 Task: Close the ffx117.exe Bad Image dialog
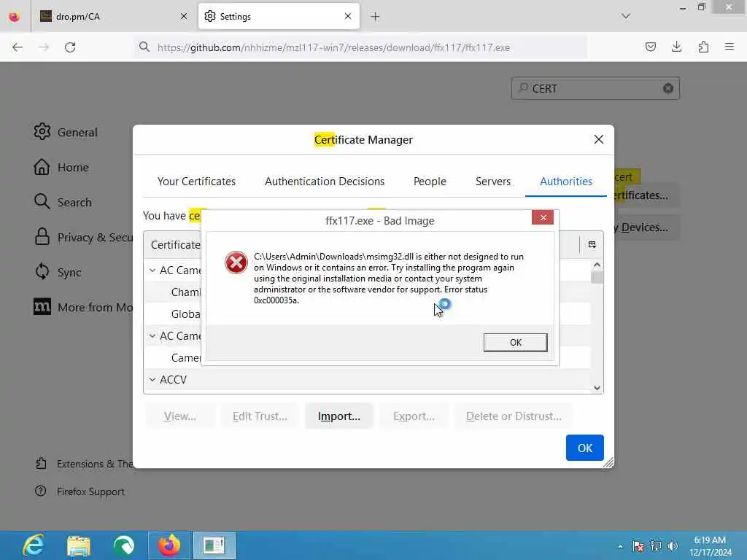[x=543, y=217]
